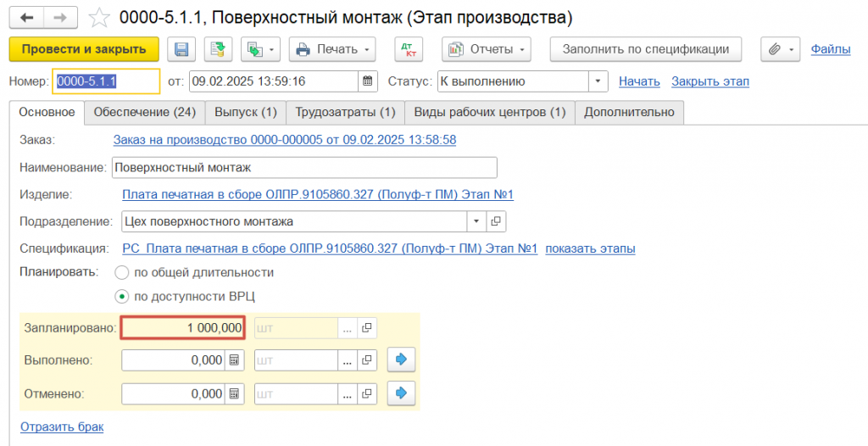This screenshot has height=446, width=868.
Task: Click the Провести и закрыть button
Action: [x=84, y=49]
